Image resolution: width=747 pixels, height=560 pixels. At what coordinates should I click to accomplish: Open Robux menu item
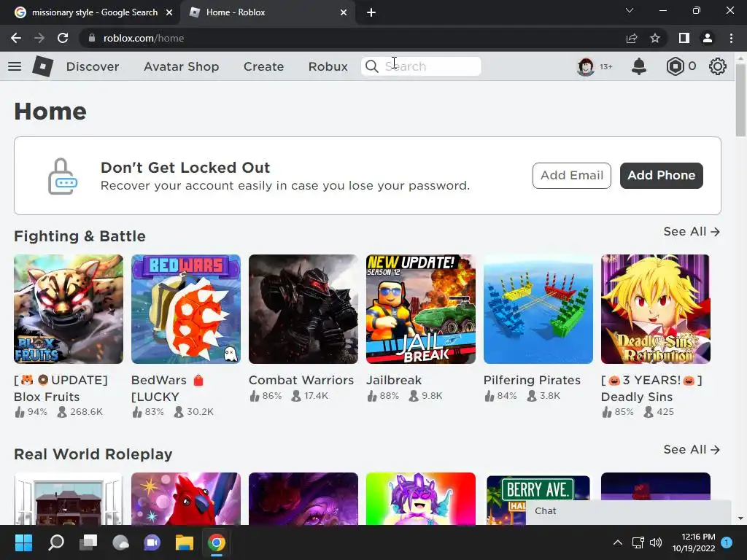point(328,66)
